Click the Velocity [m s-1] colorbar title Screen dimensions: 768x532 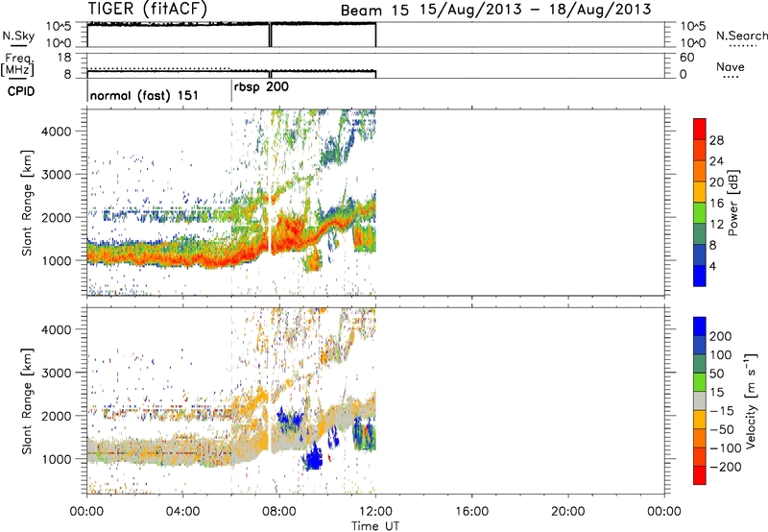pos(750,400)
